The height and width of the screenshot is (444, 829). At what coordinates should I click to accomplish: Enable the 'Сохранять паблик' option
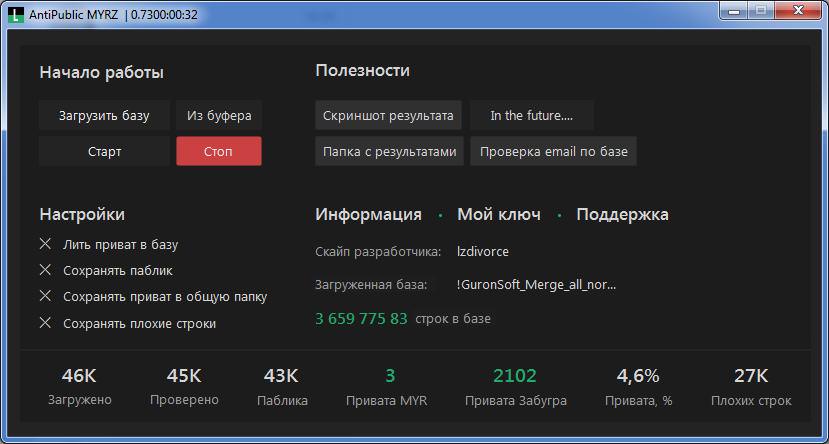45,270
